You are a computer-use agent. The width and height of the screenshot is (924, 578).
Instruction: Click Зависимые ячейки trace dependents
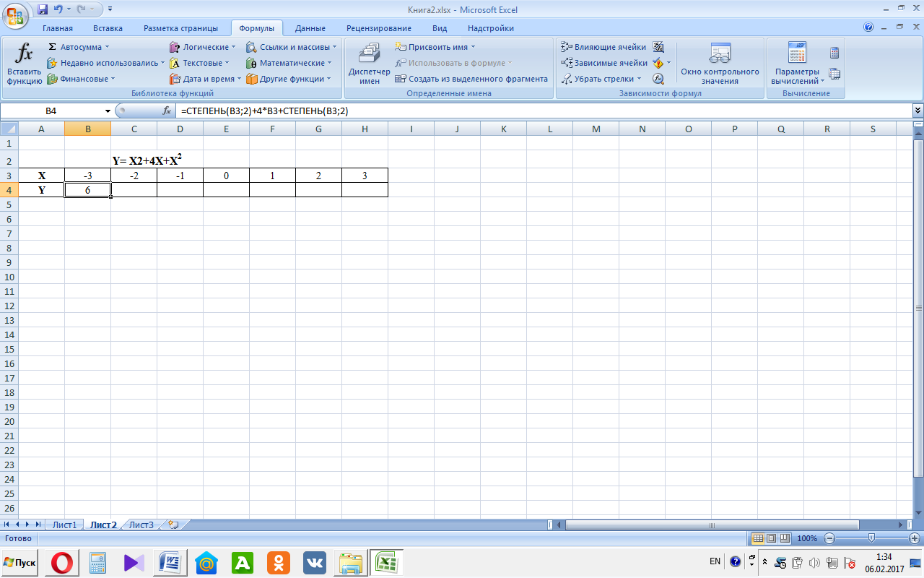[605, 63]
